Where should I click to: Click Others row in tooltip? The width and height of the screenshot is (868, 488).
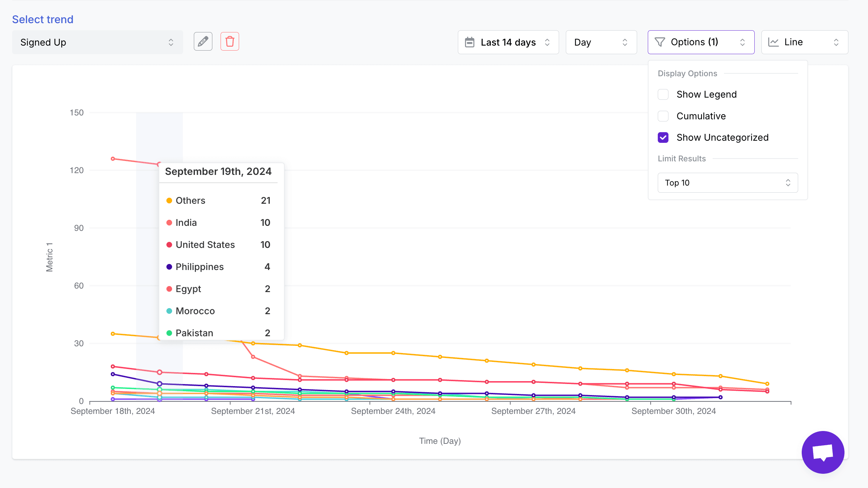pos(218,201)
